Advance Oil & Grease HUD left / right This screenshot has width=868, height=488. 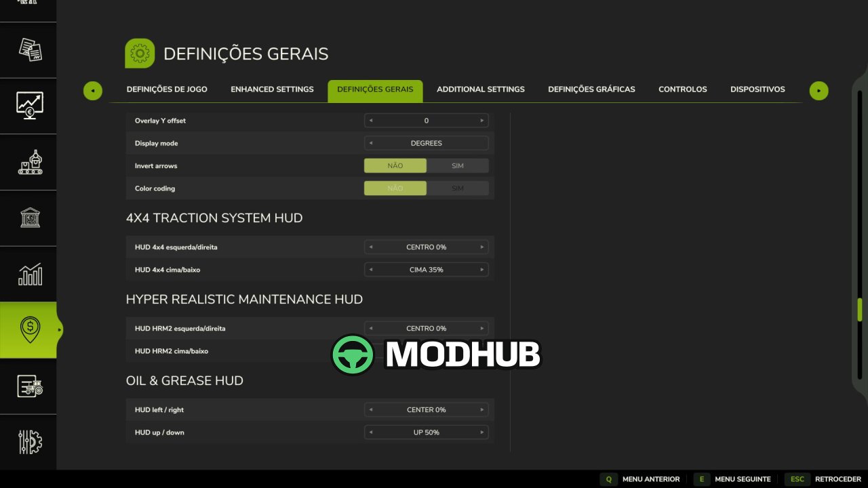482,410
